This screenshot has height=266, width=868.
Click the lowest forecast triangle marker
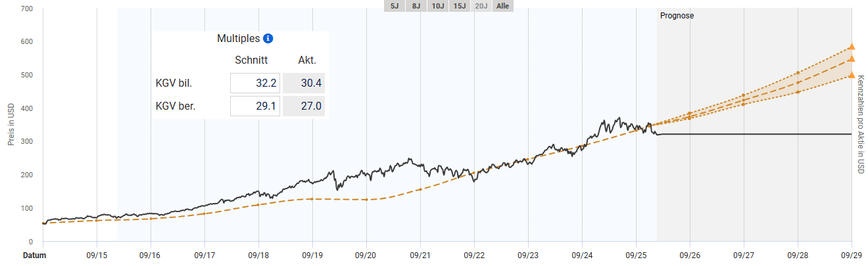point(851,75)
